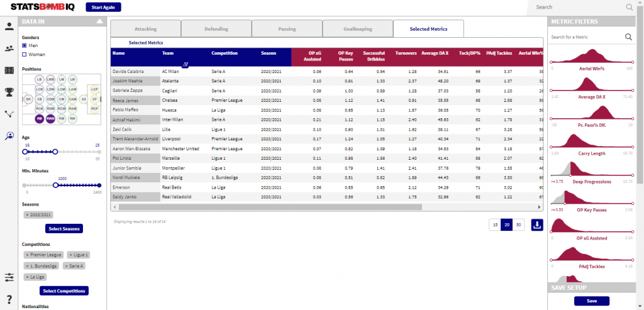This screenshot has width=644, height=310.
Task: Show 20 results per page
Action: (507, 224)
